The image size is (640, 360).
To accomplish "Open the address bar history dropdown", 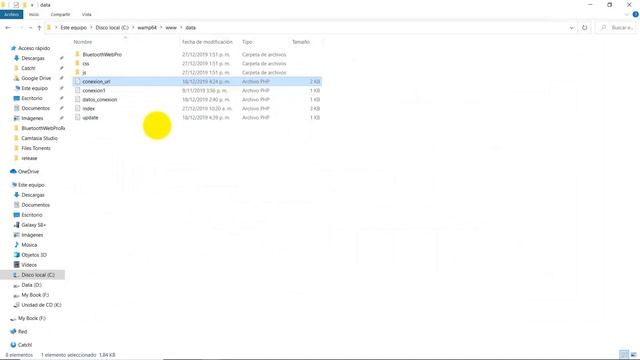I will click(571, 28).
